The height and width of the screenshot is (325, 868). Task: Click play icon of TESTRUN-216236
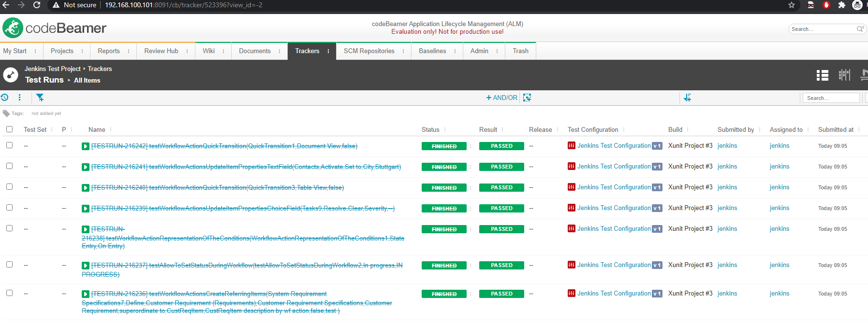tap(86, 294)
